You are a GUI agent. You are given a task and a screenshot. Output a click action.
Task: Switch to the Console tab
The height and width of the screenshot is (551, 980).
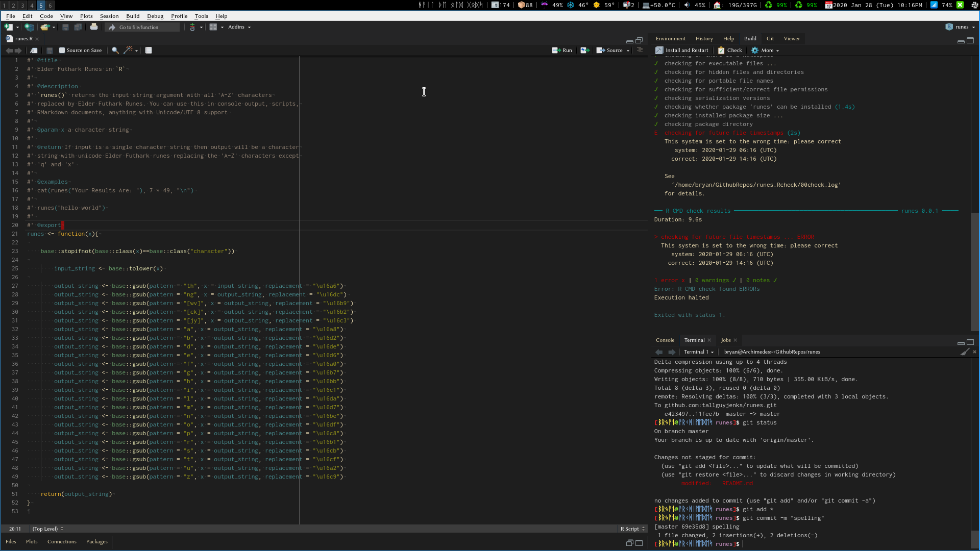click(665, 340)
